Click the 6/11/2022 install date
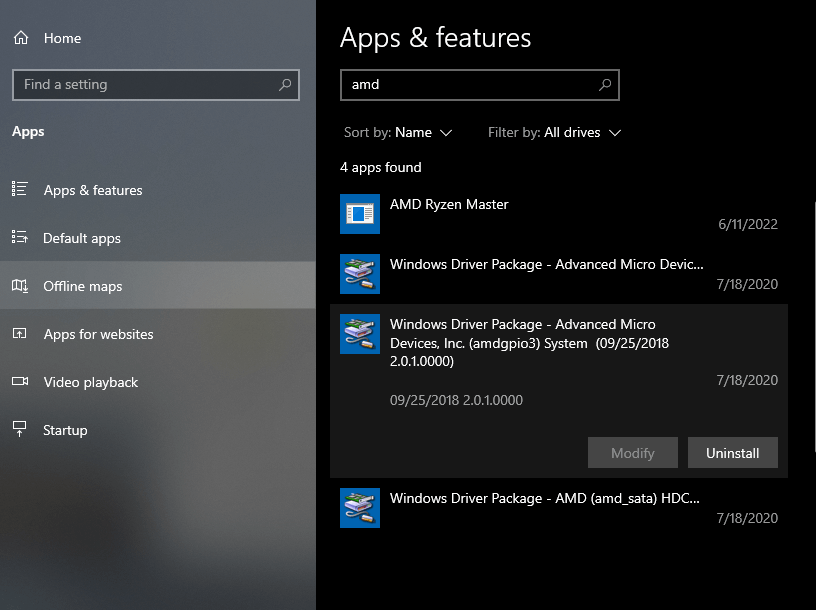This screenshot has width=816, height=610. tap(748, 224)
